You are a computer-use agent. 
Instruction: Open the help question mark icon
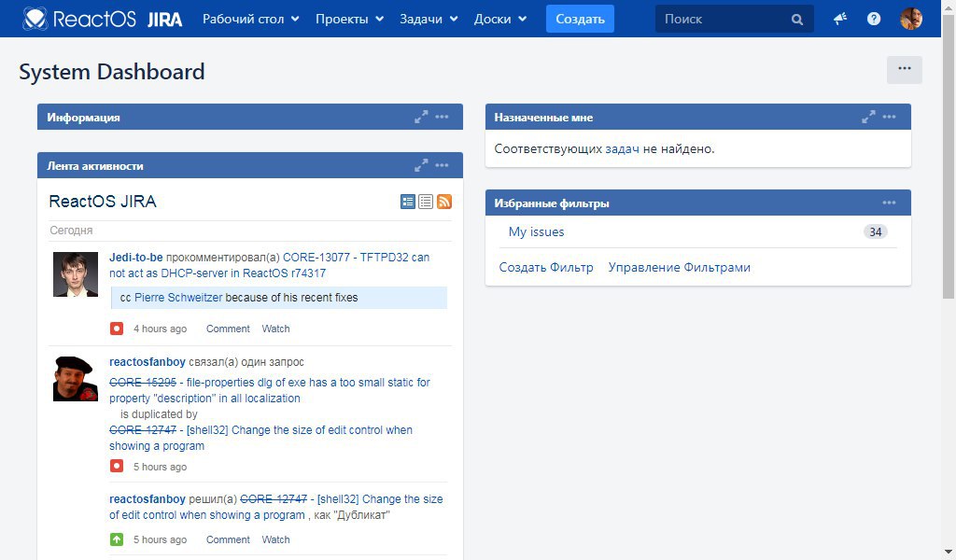[874, 19]
